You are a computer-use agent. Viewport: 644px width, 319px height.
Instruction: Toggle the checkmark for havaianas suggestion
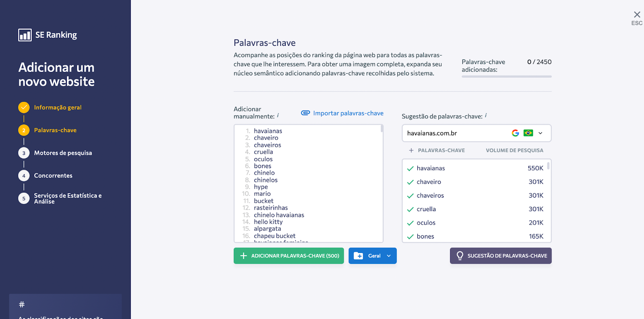tap(410, 169)
